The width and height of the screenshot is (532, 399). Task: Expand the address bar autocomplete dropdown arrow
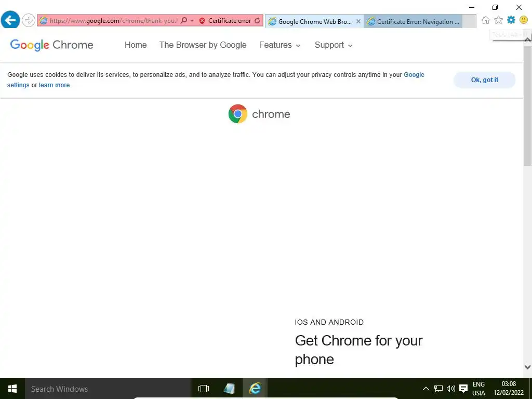click(192, 21)
